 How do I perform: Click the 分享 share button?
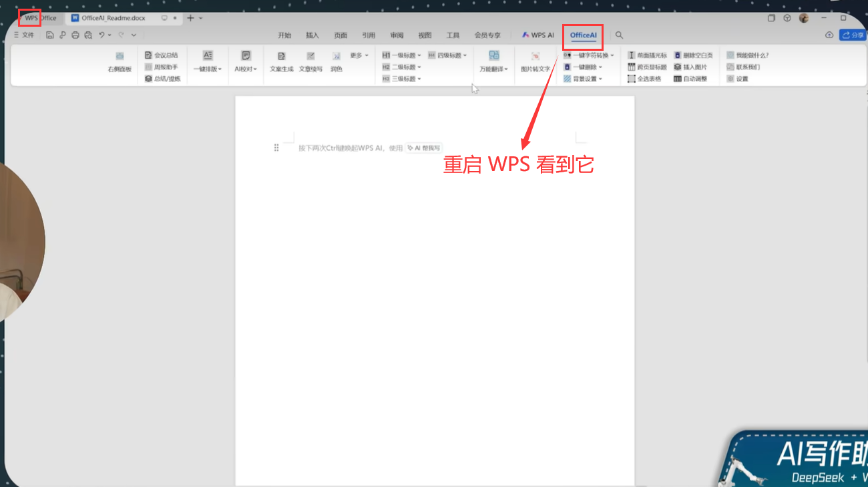tap(853, 35)
